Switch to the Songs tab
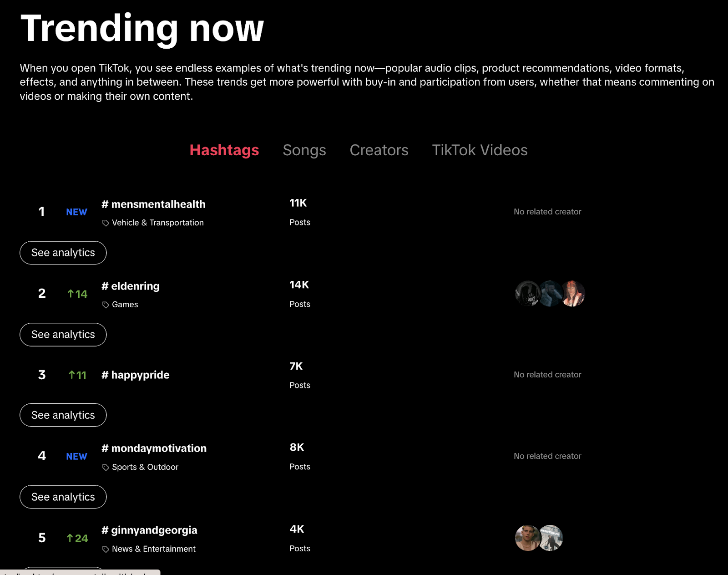 click(x=304, y=150)
